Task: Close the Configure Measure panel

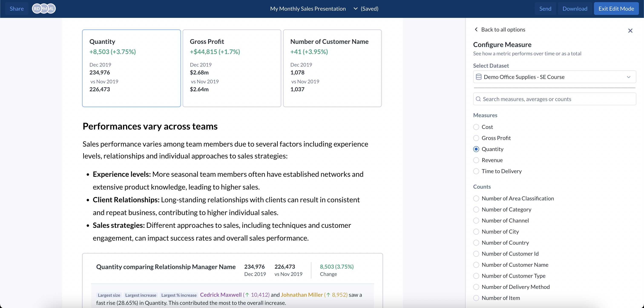Action: pos(631,30)
